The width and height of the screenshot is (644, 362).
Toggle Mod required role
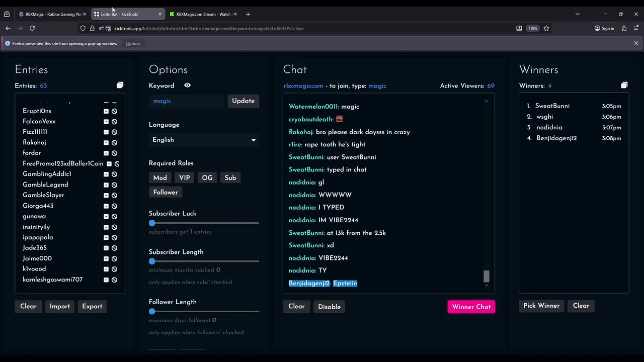tap(160, 178)
